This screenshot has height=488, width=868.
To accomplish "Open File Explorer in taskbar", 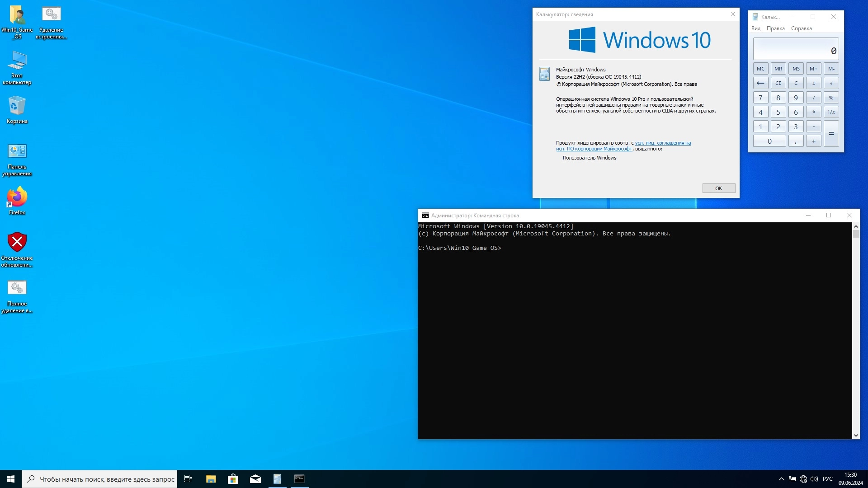I will click(211, 479).
